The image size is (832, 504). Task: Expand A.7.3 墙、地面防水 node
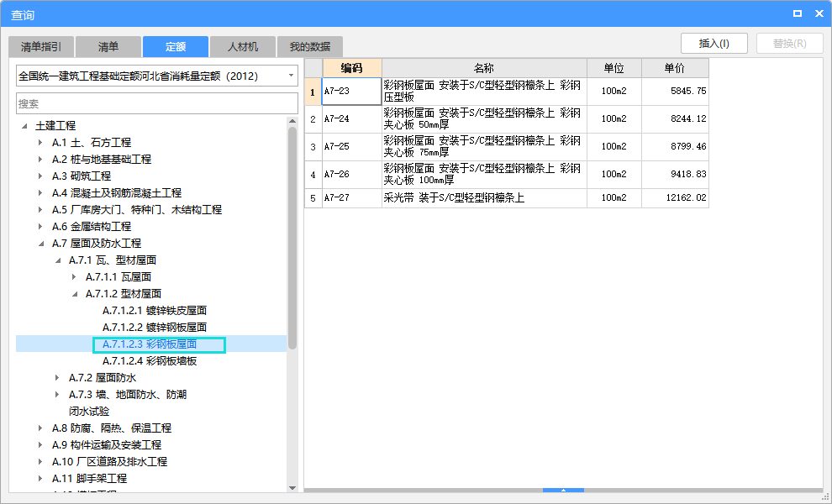57,395
